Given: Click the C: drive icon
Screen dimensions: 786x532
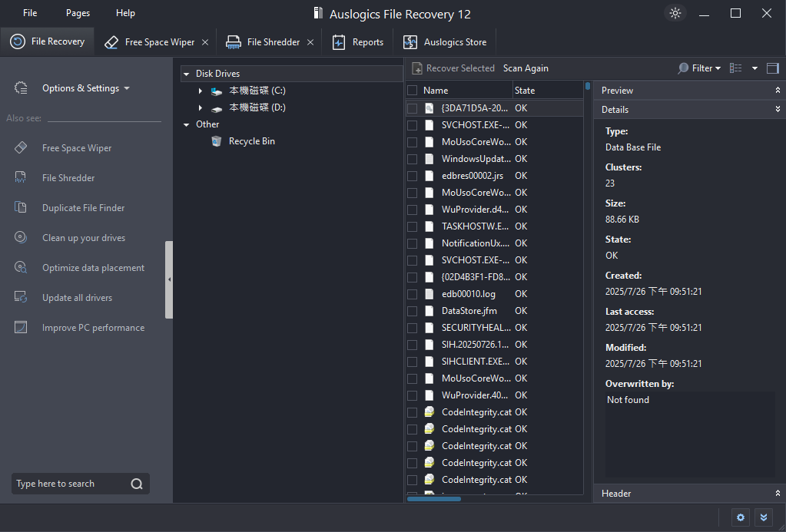Looking at the screenshot, I should tap(217, 91).
